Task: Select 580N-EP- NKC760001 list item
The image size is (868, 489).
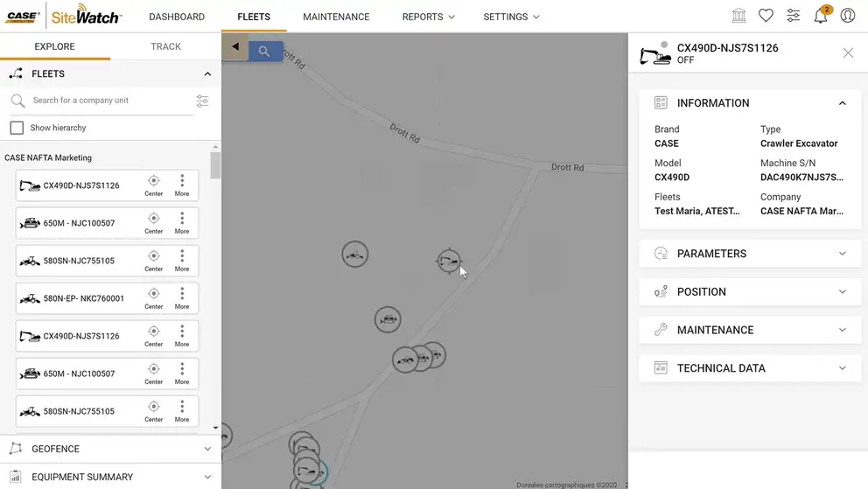Action: point(107,298)
